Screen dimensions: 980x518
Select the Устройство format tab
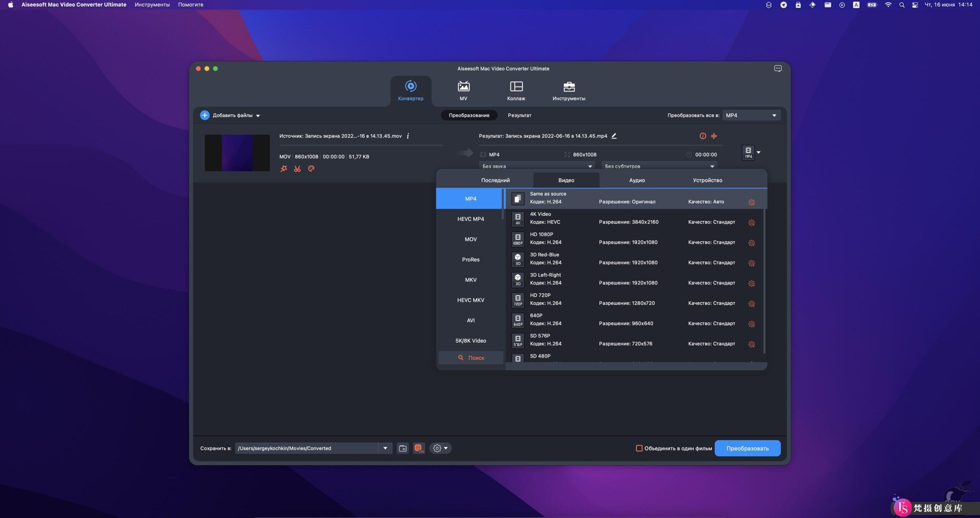[707, 180]
